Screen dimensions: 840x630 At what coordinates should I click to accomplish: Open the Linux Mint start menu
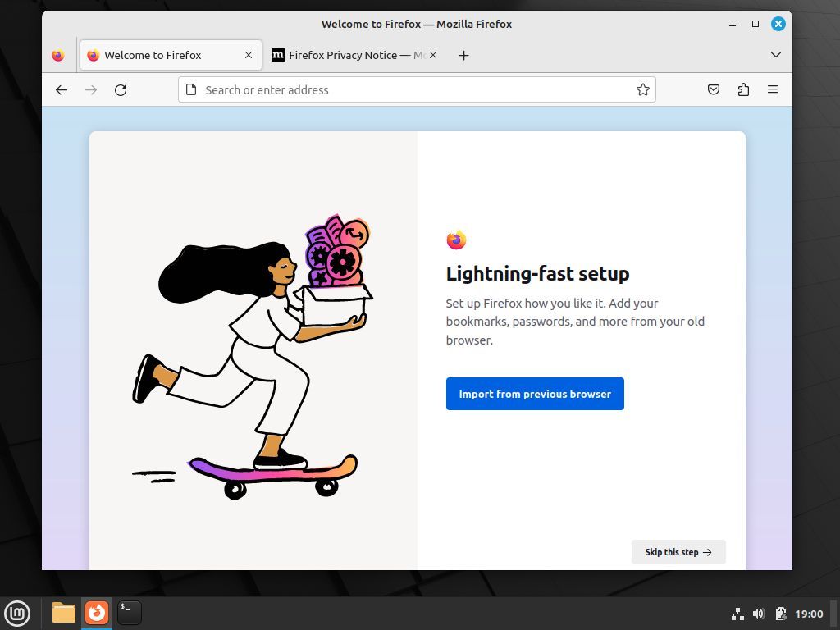click(x=17, y=613)
